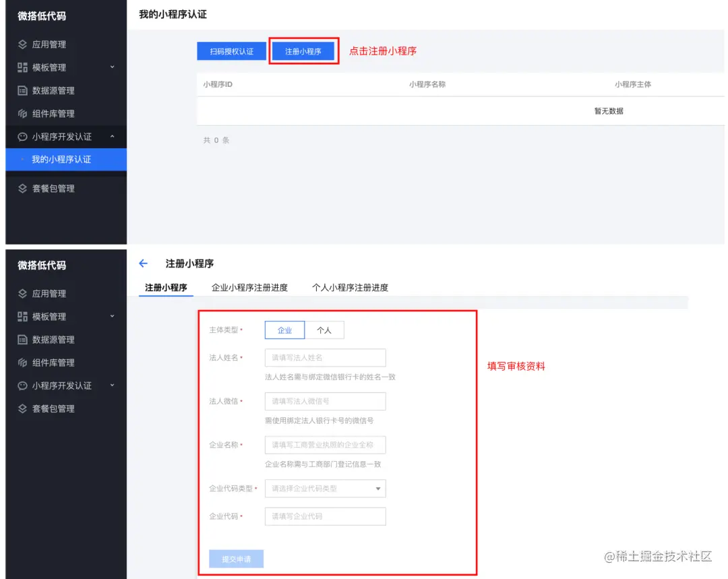
Task: Click 小程序ID column header
Action: pos(218,84)
